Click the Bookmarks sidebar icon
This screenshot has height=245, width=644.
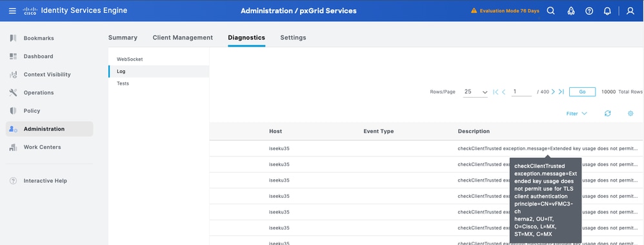click(x=13, y=38)
